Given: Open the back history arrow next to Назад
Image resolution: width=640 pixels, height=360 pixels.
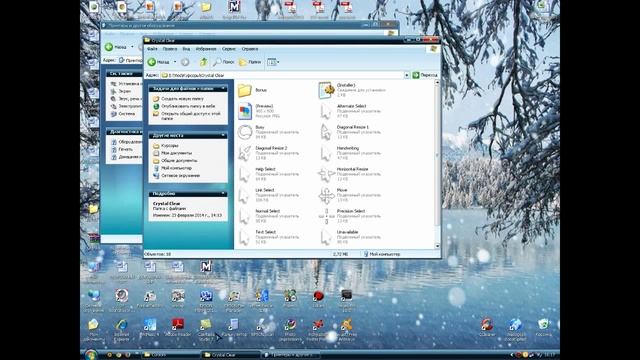Looking at the screenshot, I should (175, 62).
